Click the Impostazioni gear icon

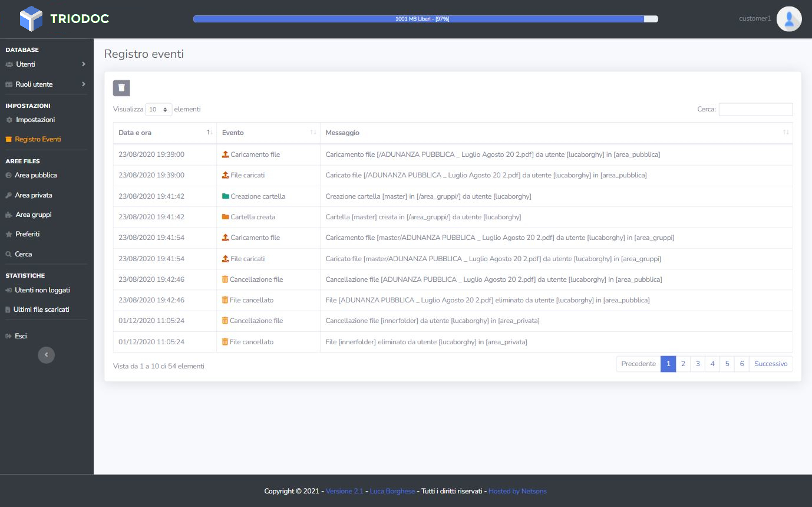(9, 120)
